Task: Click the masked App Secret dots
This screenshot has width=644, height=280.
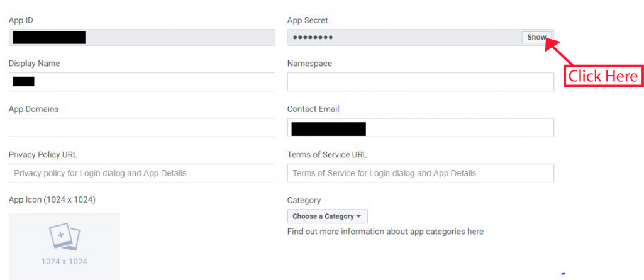Action: click(313, 38)
